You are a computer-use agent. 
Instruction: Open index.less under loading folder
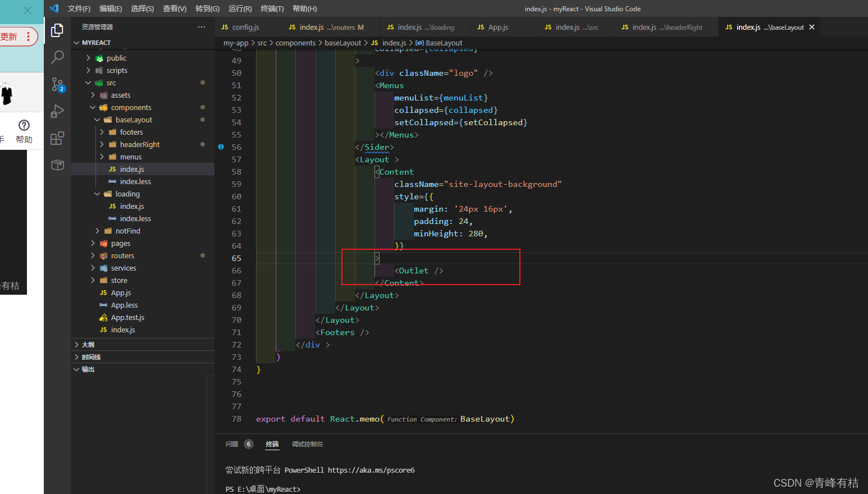(143, 218)
